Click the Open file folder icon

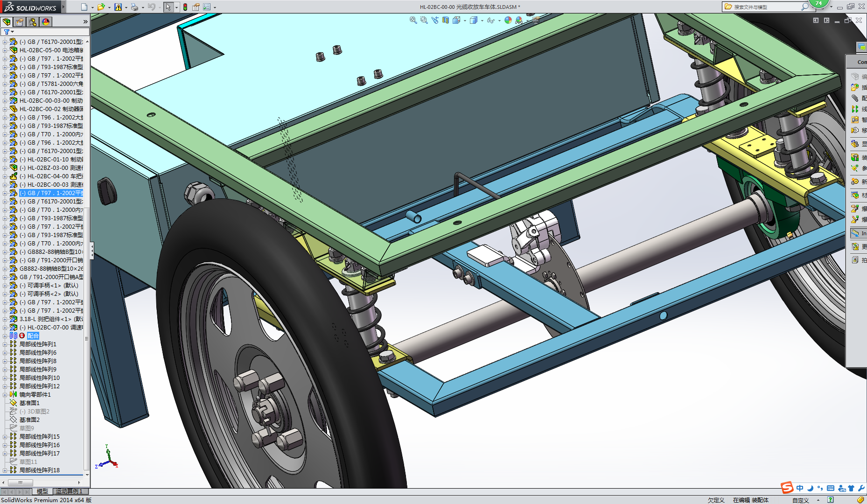pyautogui.click(x=101, y=7)
